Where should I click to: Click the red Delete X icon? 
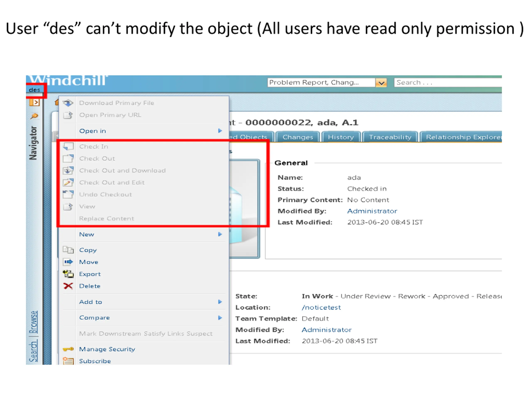[68, 286]
